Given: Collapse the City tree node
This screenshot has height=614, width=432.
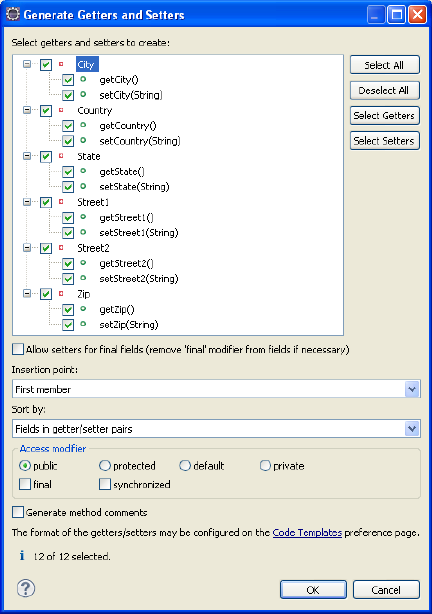Looking at the screenshot, I should tap(27, 64).
